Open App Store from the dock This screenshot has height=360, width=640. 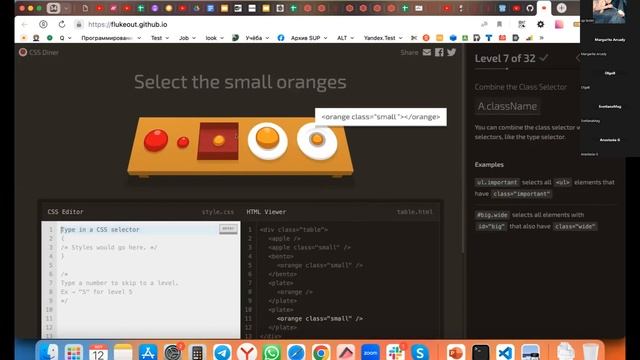(x=148, y=352)
